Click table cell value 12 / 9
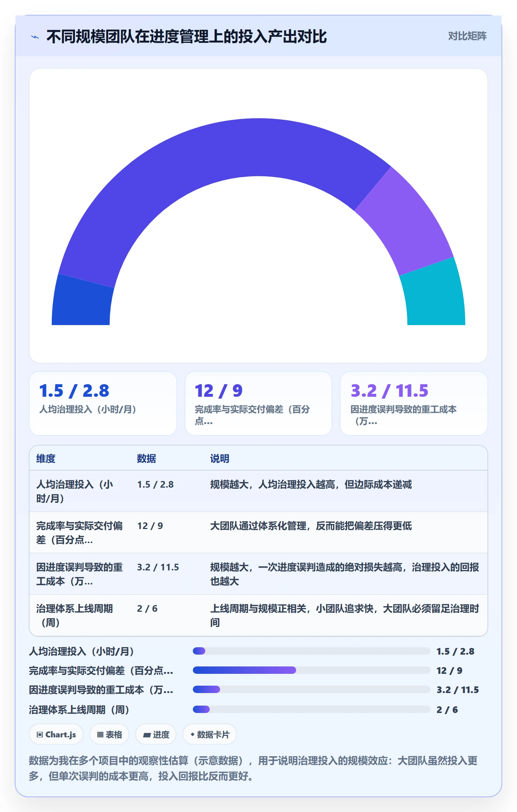Image resolution: width=517 pixels, height=812 pixels. click(150, 526)
